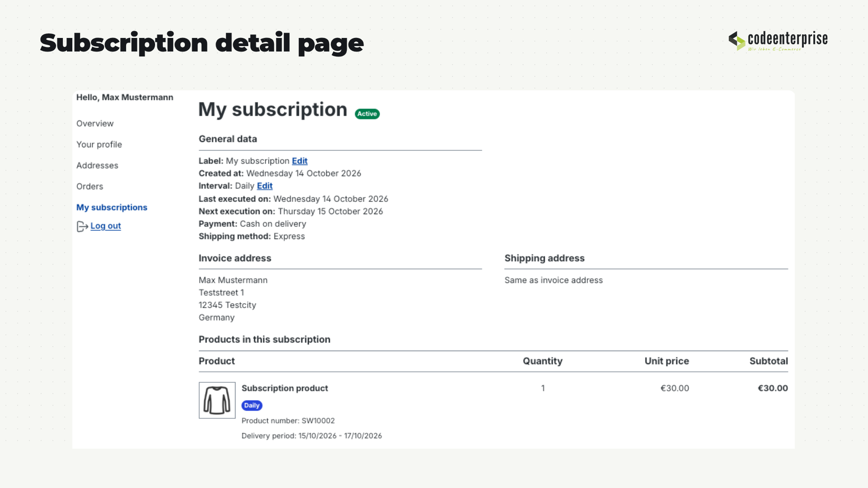Click the Next execution on line
Image resolution: width=868 pixels, height=488 pixels.
pyautogui.click(x=291, y=211)
